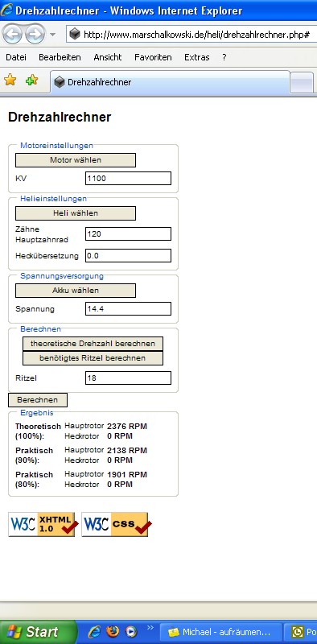Screen dimensions: 317x644
Task: Switch to Michael - aufräumen taskbar window
Action: click(x=221, y=632)
